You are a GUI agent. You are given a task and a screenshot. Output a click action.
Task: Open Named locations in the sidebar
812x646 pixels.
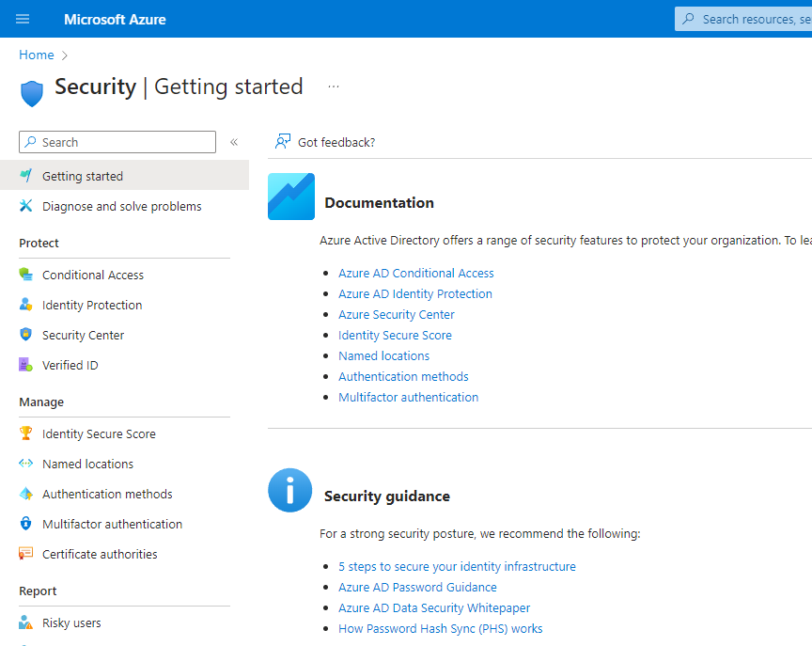[124, 464]
